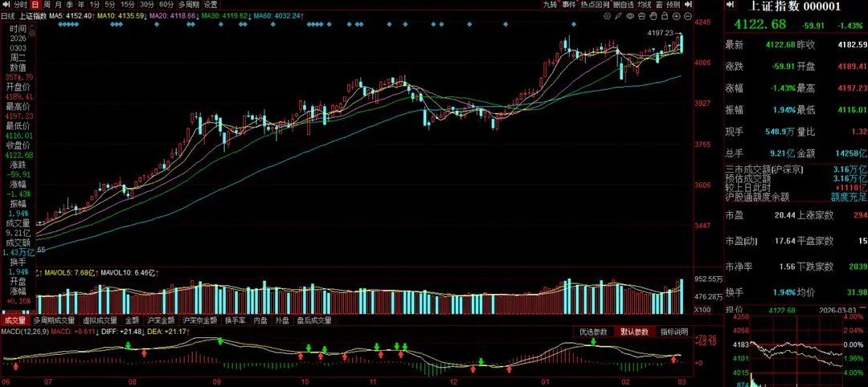Select the 金额 indicator tab
The image size is (868, 387).
(133, 320)
